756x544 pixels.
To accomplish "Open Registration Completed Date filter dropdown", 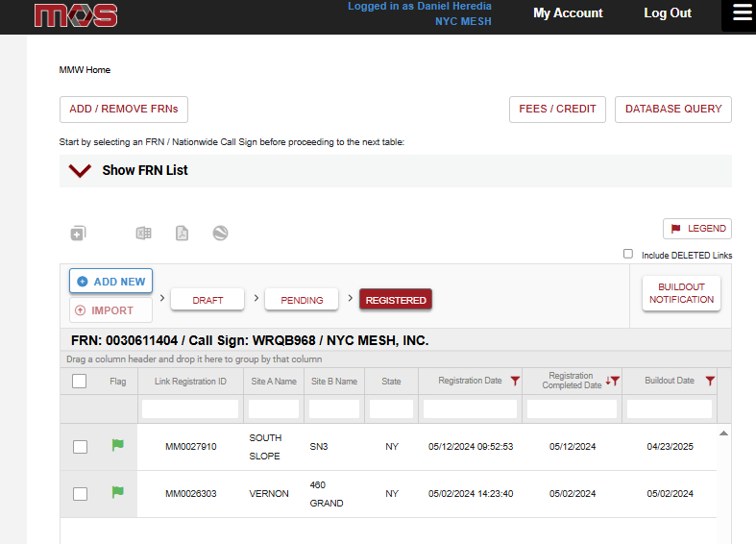I will [x=615, y=382].
